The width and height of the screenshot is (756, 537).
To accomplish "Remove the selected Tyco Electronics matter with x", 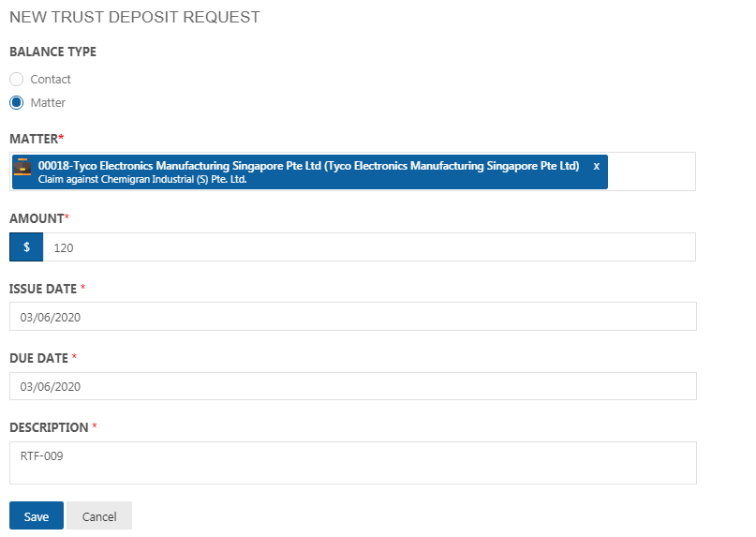I will point(597,167).
